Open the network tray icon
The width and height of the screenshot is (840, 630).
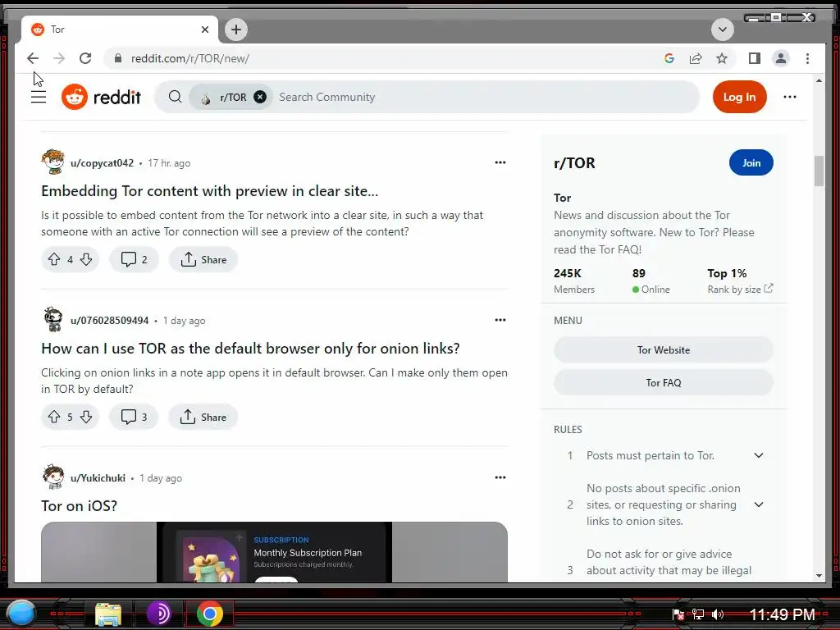point(698,614)
